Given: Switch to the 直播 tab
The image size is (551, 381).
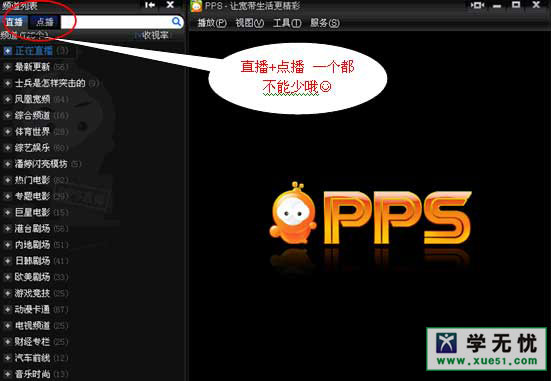Looking at the screenshot, I should pos(15,22).
